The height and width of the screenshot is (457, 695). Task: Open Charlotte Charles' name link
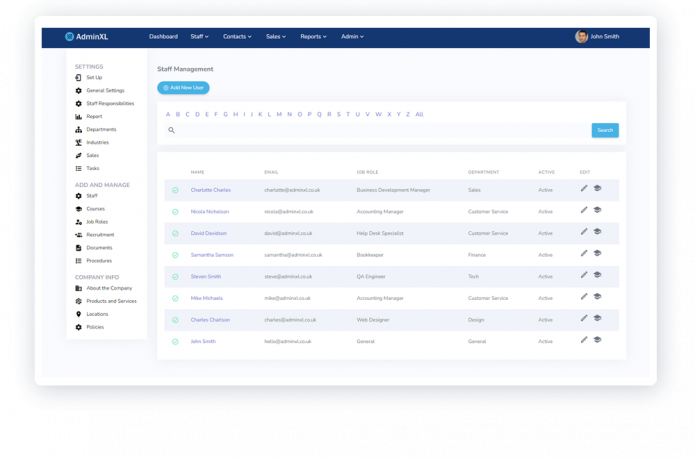coord(211,190)
